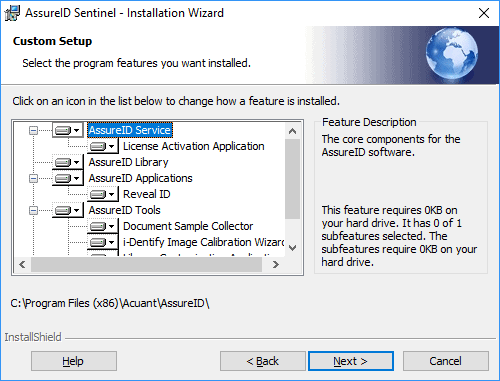Open AssureID Applications feature drive icon
Image resolution: width=500 pixels, height=381 pixels.
click(x=68, y=178)
